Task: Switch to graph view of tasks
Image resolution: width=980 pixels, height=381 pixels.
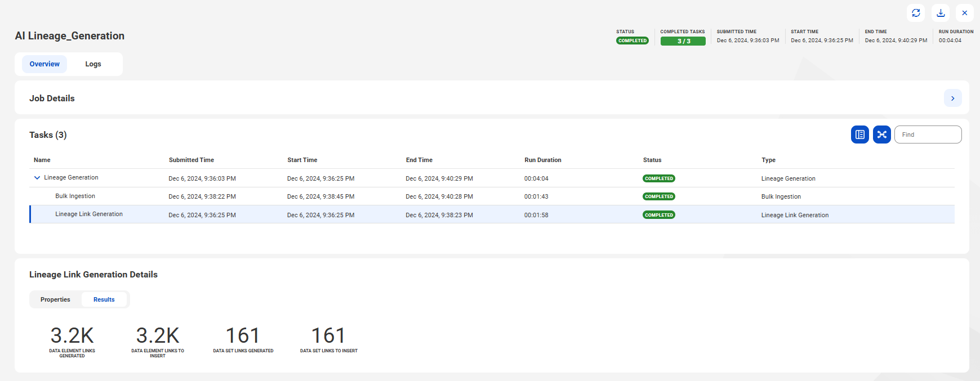Action: pyautogui.click(x=882, y=135)
